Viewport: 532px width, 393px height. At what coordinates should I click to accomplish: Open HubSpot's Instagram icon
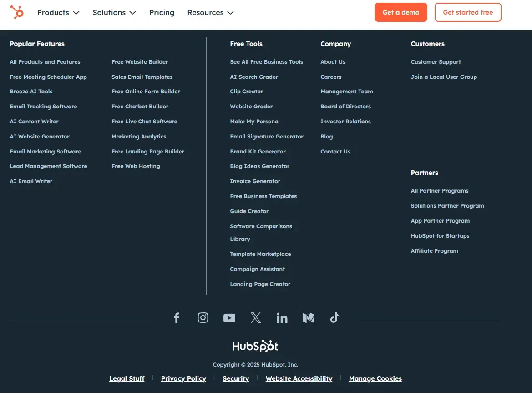click(203, 318)
